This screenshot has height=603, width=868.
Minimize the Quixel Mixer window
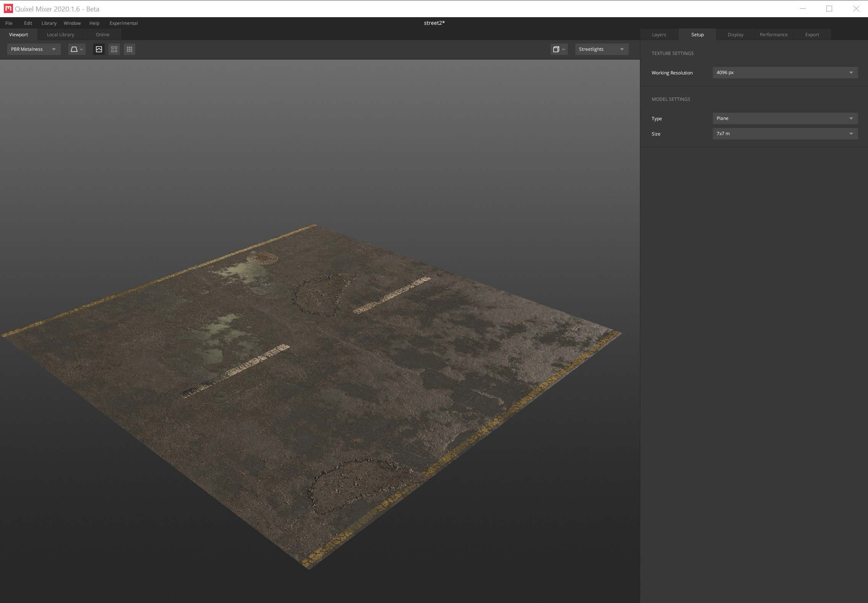[803, 8]
